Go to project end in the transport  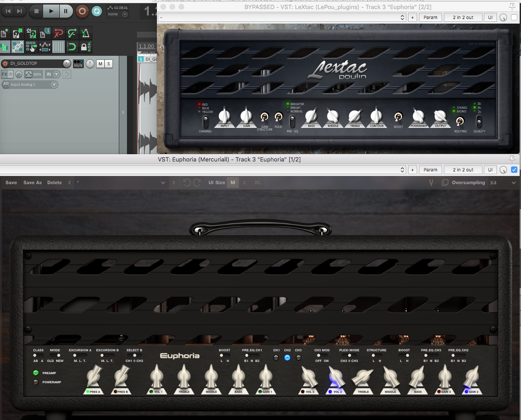20,11
